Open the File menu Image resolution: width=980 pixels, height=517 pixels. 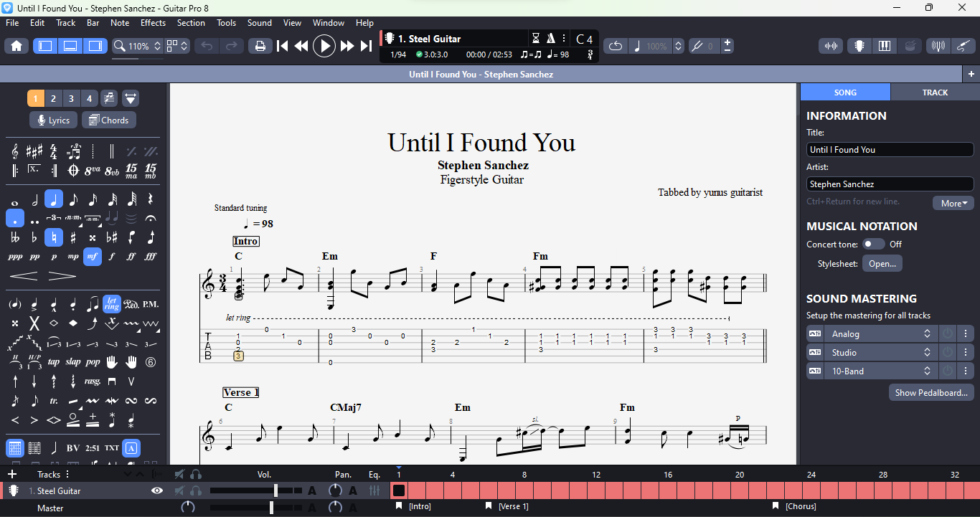point(12,23)
